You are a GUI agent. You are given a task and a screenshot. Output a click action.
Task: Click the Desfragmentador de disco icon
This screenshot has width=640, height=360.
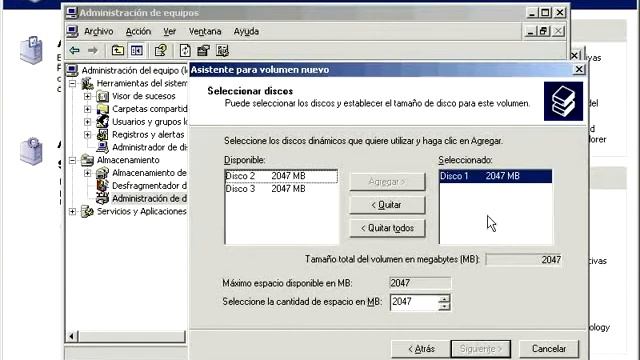102,185
